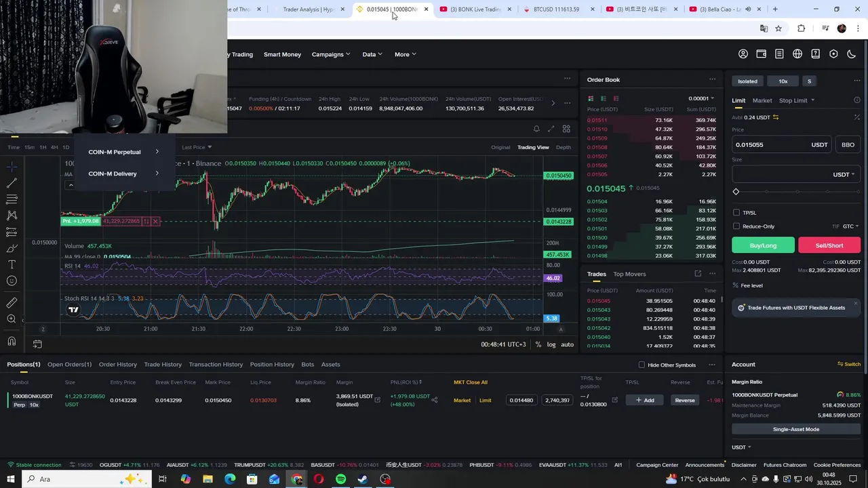Screen dimensions: 868x488
Task: Open the wallet icon in header
Action: coord(762,54)
